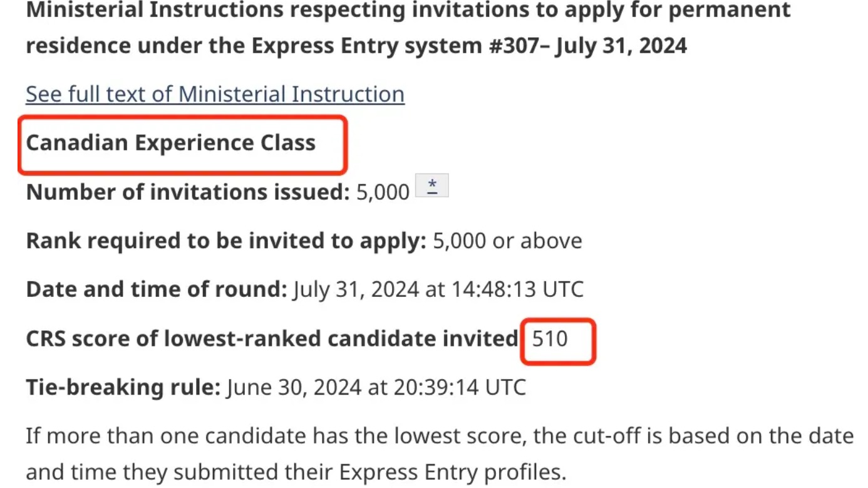Select the Canadian Experience Class heading

coord(170,143)
